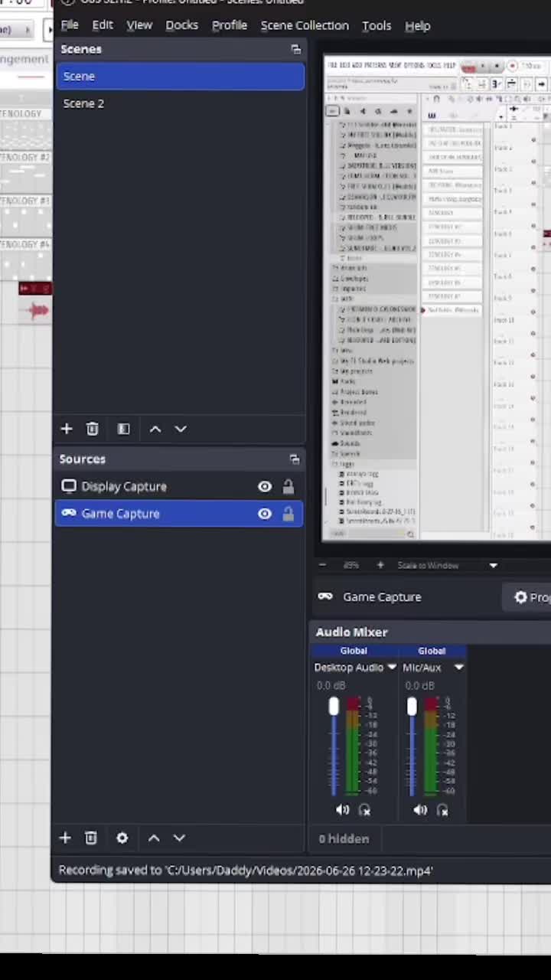Expand the Scale to Window dropdown
This screenshot has height=980, width=551.
494,565
